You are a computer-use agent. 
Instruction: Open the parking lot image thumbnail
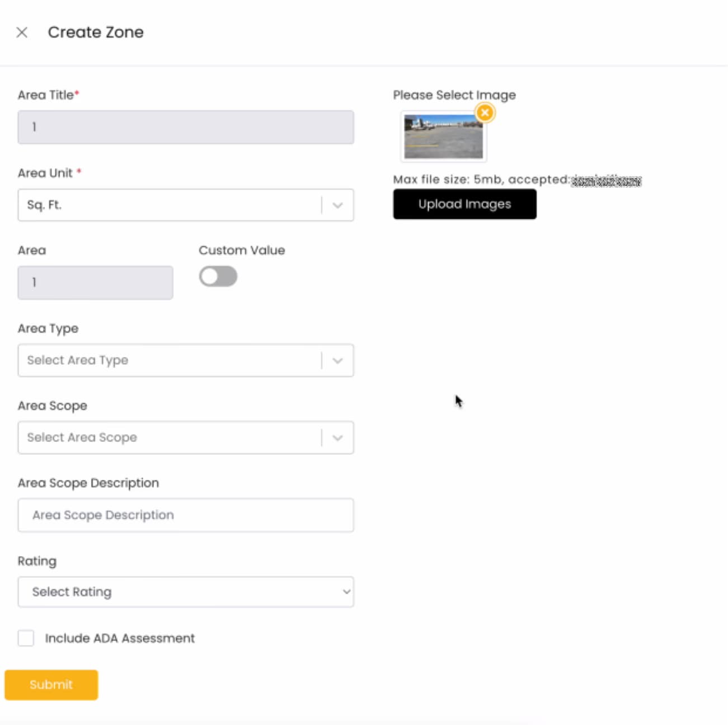[x=443, y=136]
